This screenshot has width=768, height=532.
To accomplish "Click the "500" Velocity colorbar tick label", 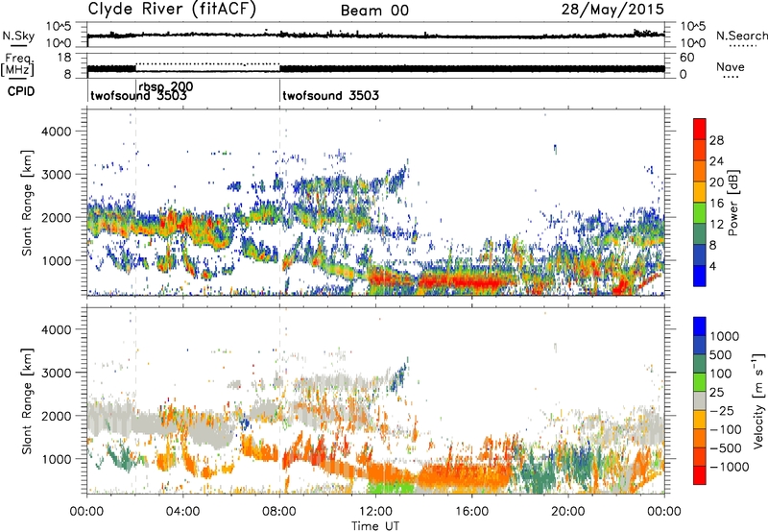I will click(721, 354).
